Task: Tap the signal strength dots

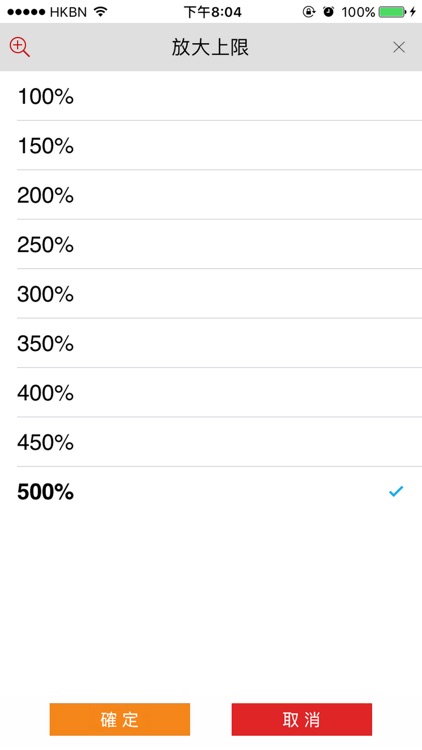Action: (26, 12)
